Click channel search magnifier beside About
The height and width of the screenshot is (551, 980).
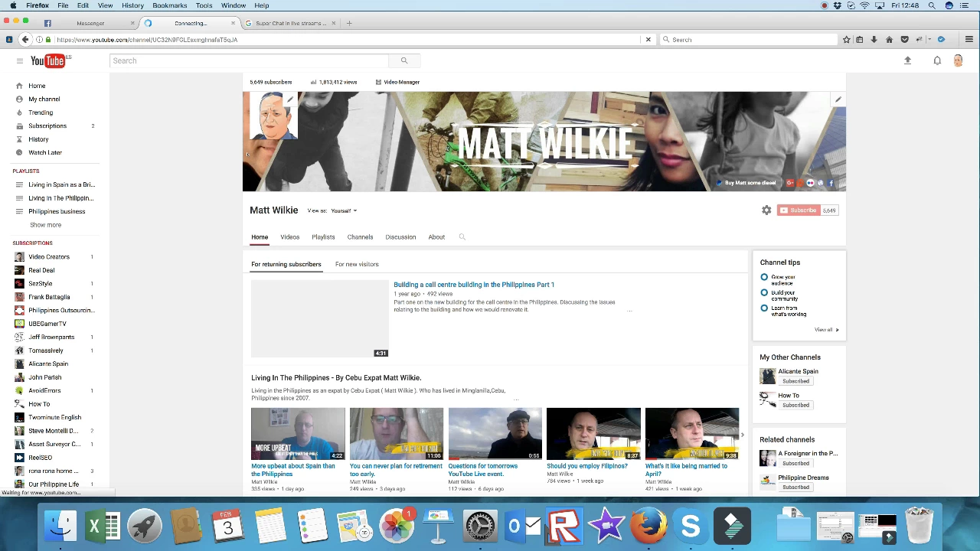click(462, 237)
